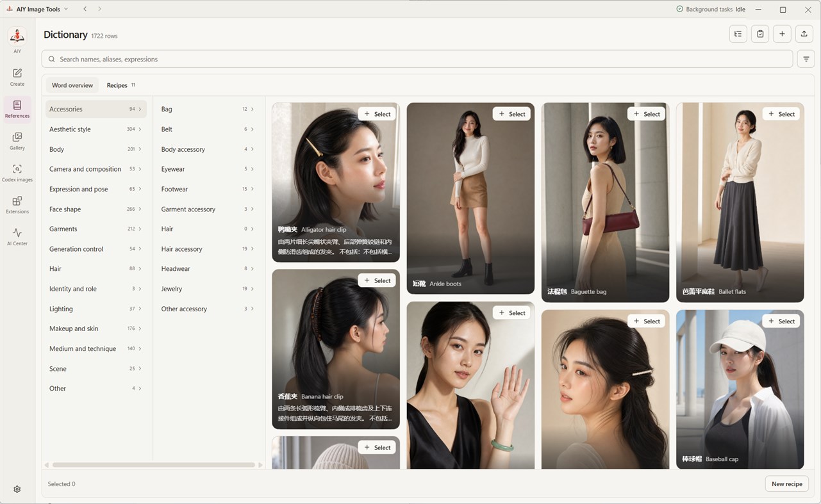Click the AIY logo icon in the sidebar

[17, 37]
